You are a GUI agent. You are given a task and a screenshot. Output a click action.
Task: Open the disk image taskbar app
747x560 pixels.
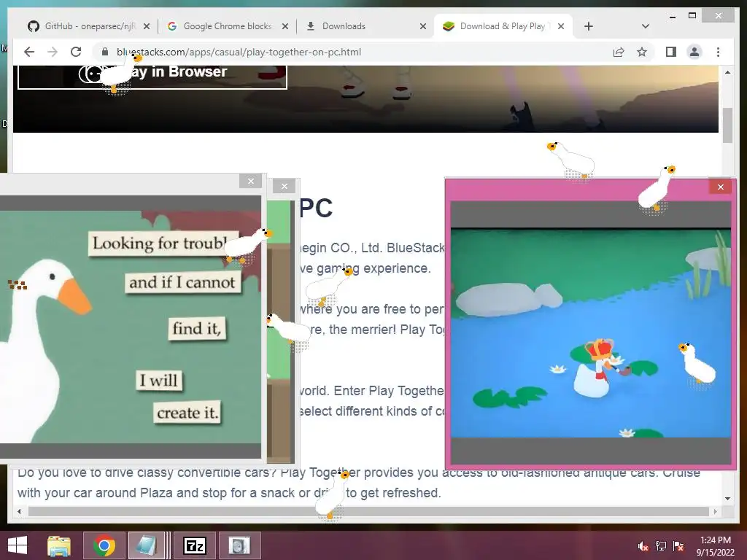point(239,545)
